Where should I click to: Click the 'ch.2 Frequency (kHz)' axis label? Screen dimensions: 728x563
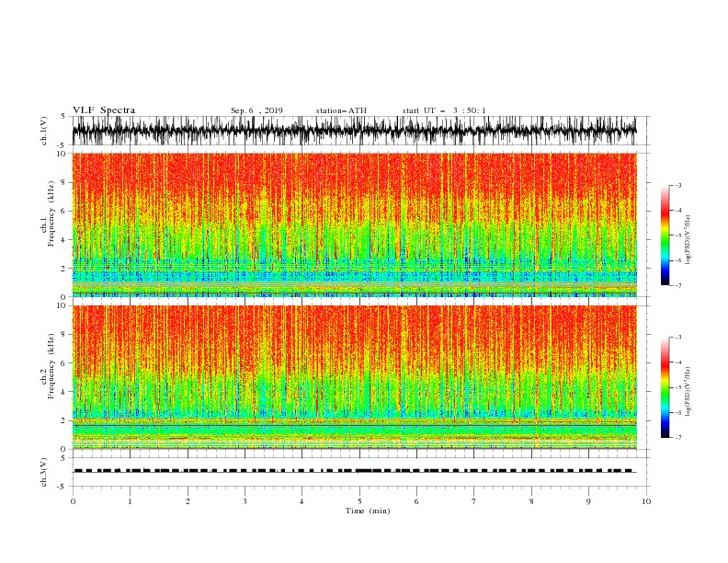(47, 366)
